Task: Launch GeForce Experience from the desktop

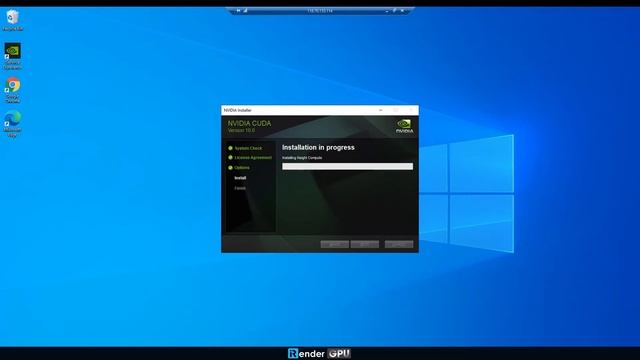Action: click(x=13, y=56)
